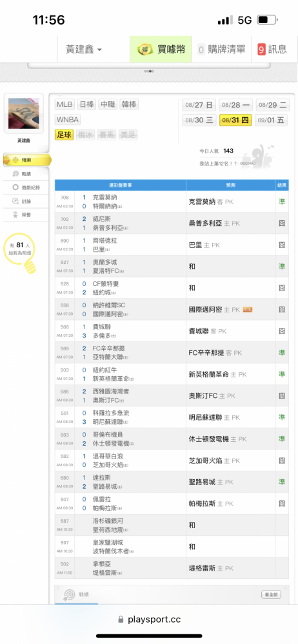This screenshot has height=644, width=298.
Task: Choose the date 08/30 三
Action: click(199, 120)
